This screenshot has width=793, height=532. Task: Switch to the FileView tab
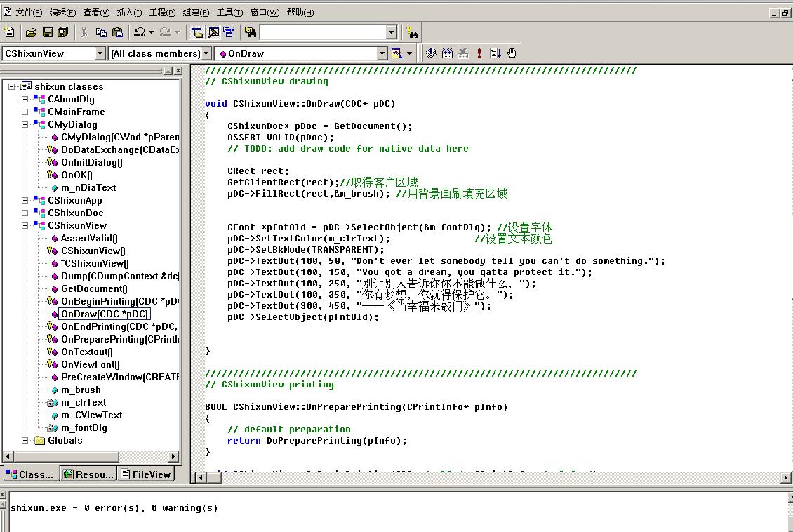click(146, 474)
